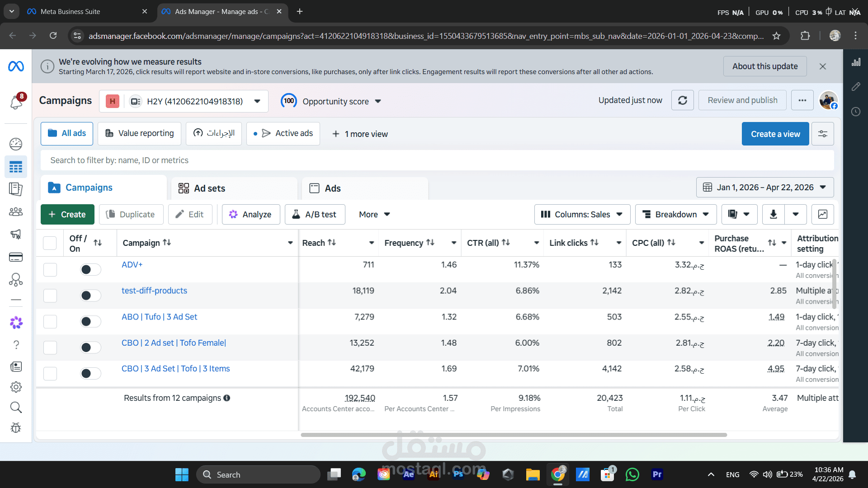Viewport: 868px width, 488px height.
Task: Switch to the Value reporting view
Action: (x=139, y=134)
